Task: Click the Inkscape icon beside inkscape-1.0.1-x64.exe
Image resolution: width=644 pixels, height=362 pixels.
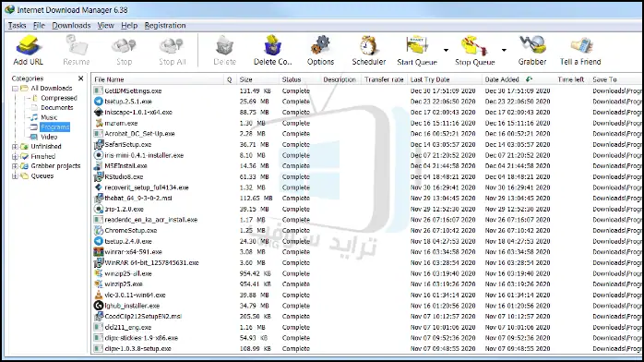Action: click(98, 112)
